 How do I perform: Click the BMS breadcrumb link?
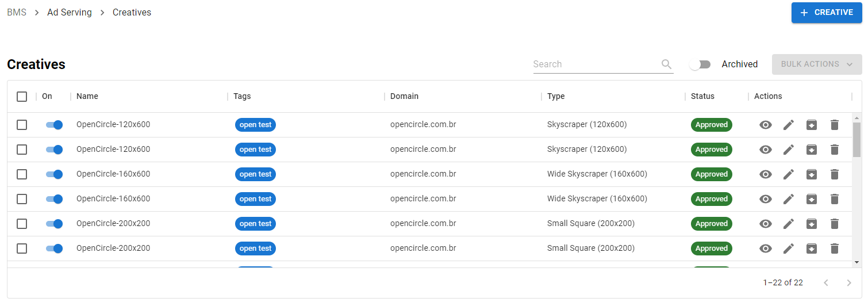[x=17, y=13]
